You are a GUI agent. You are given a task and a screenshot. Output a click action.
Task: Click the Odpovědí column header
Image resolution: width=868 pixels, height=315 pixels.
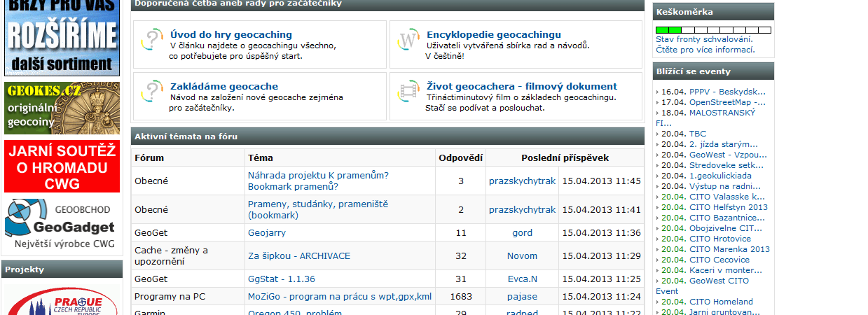(460, 157)
